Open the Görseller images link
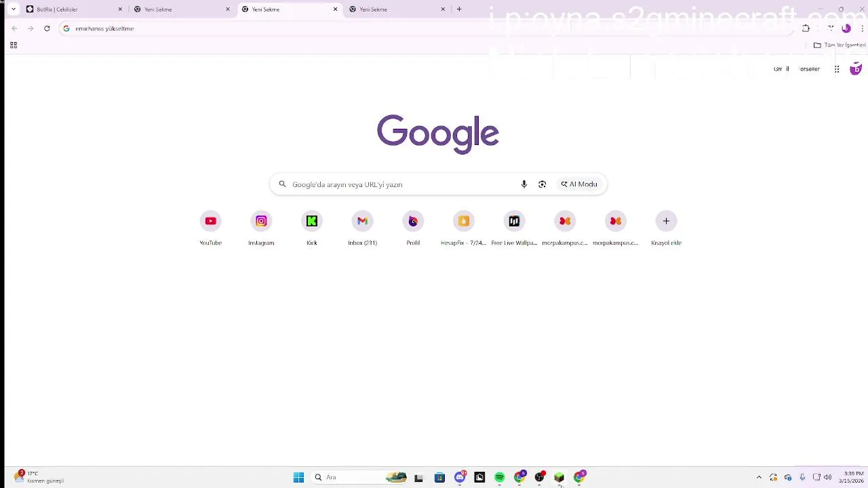 pyautogui.click(x=810, y=69)
